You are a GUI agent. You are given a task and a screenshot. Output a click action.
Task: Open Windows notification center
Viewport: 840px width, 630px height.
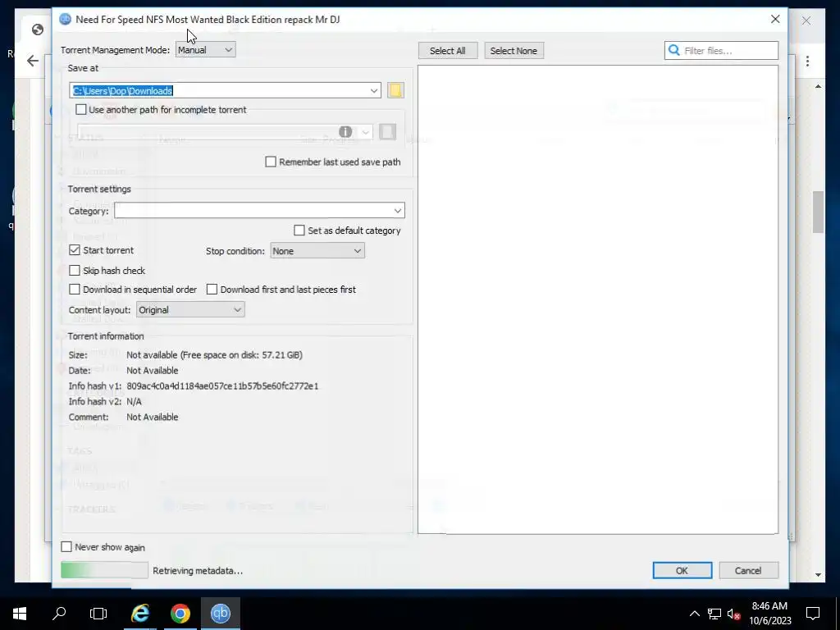coord(813,614)
